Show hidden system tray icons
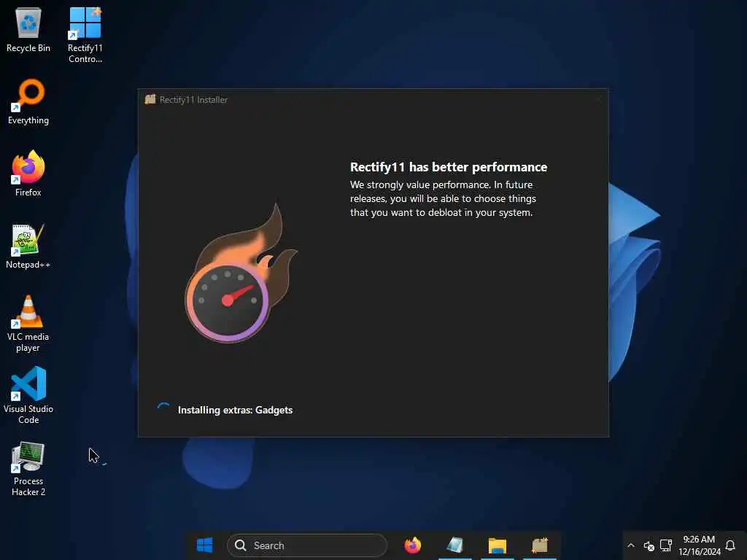 pos(631,545)
